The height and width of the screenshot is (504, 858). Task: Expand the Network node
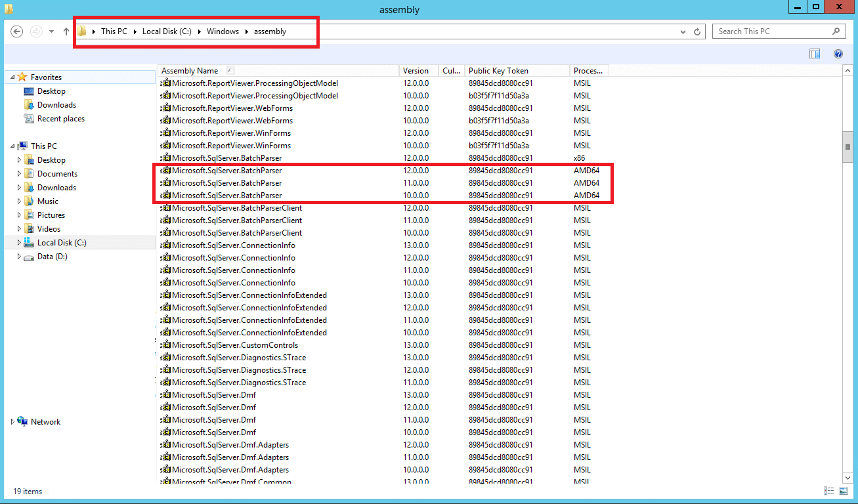pos(12,422)
